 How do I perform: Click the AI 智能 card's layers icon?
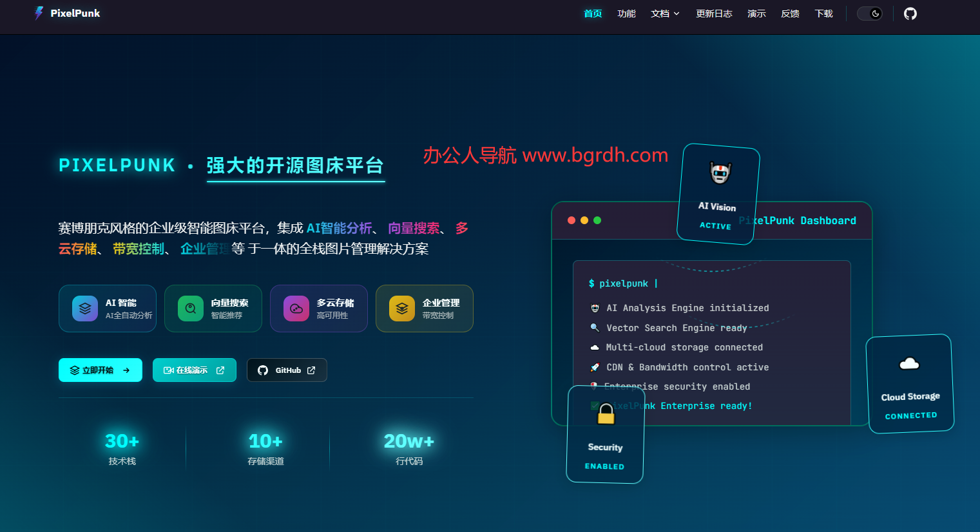(85, 309)
